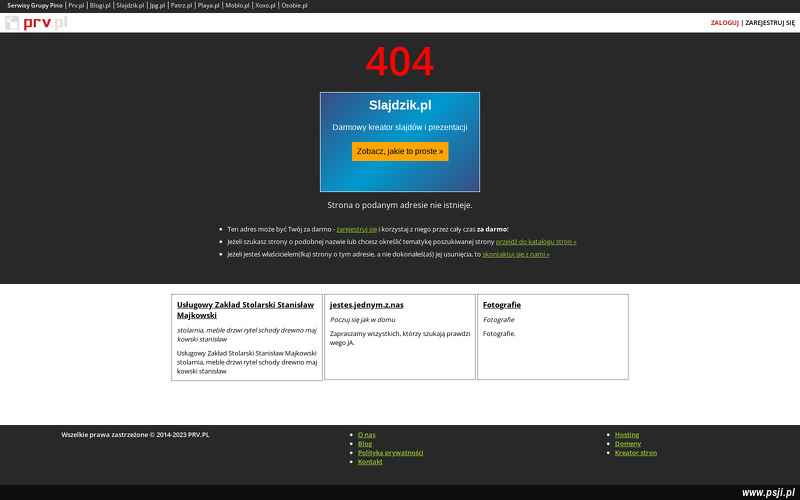Click 'zarejestruj się' link in list
The image size is (800, 500).
point(357,230)
